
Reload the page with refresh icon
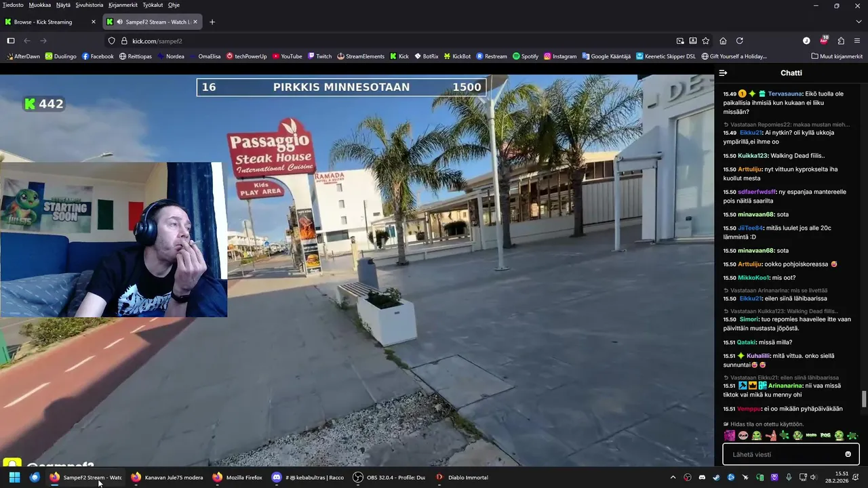[740, 41]
